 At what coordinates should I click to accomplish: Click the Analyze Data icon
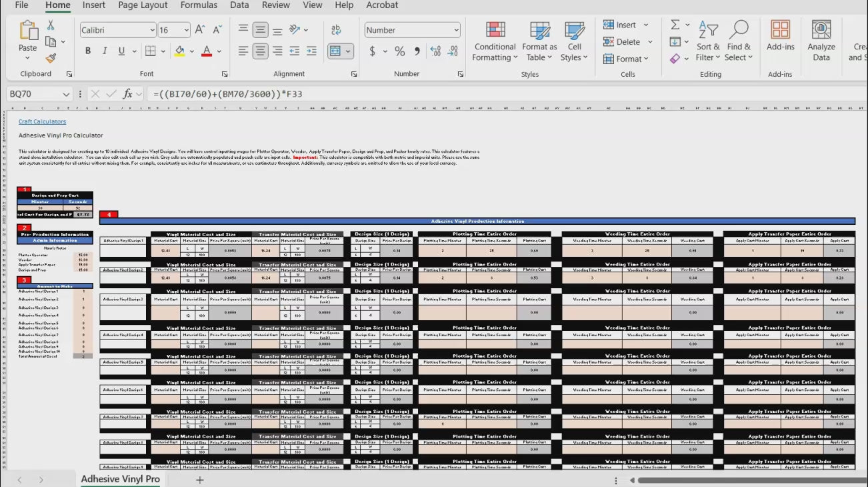(x=821, y=41)
